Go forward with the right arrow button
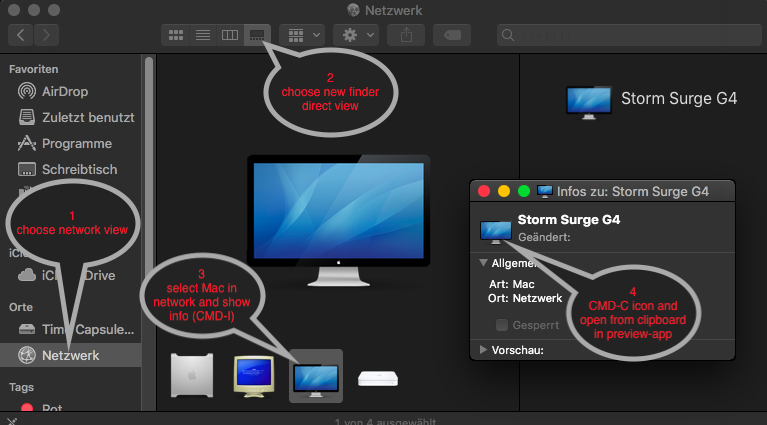The width and height of the screenshot is (767, 425). coord(46,35)
